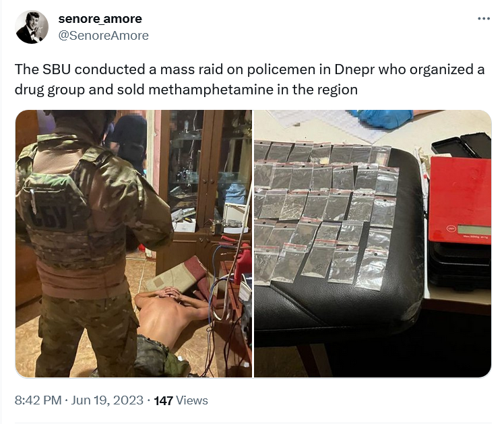Click the word "methamphetamine" in the tweet
This screenshot has height=424, width=504.
[x=211, y=90]
